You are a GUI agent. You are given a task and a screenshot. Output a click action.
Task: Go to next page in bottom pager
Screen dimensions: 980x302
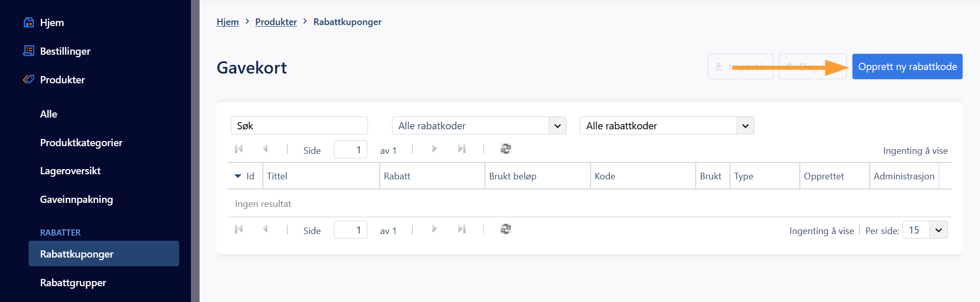pos(434,229)
